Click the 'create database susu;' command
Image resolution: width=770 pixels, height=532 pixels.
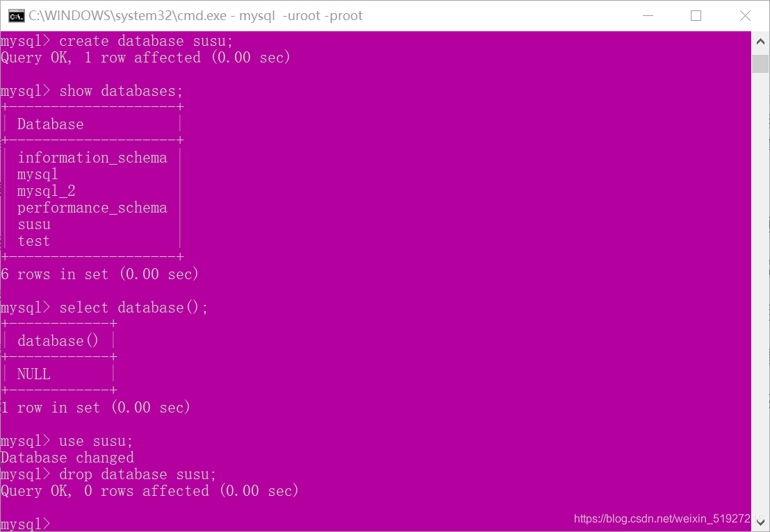[x=146, y=41]
